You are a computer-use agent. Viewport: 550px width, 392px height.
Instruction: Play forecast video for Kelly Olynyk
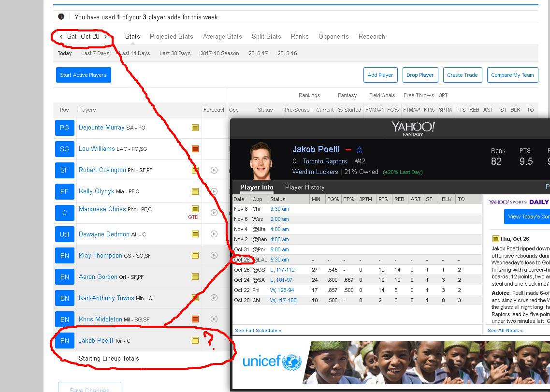[x=214, y=191]
